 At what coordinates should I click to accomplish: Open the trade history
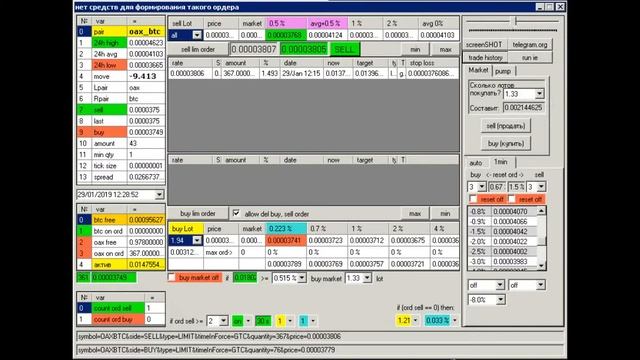coord(485,58)
